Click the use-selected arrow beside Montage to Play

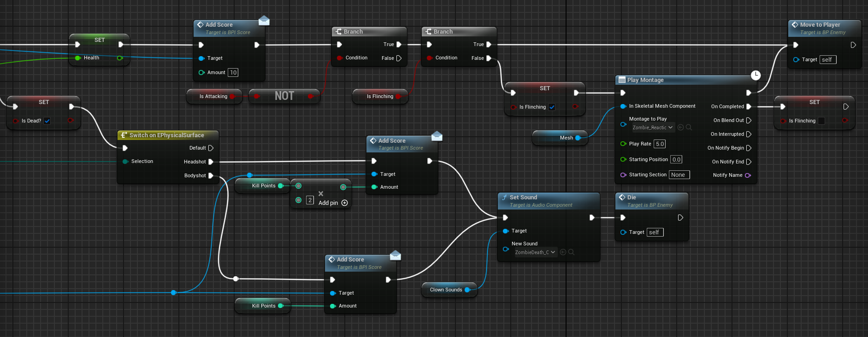coord(680,128)
